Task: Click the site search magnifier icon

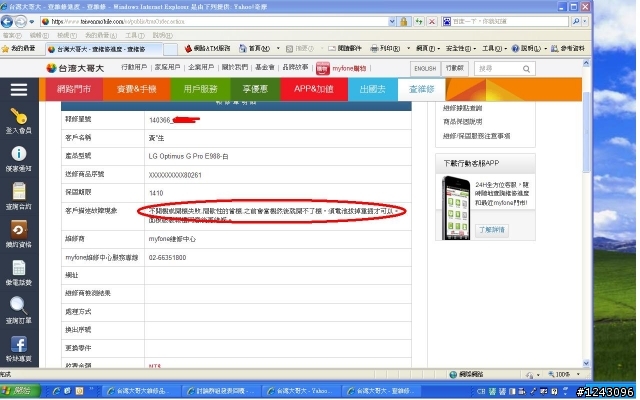Action: 527,69
